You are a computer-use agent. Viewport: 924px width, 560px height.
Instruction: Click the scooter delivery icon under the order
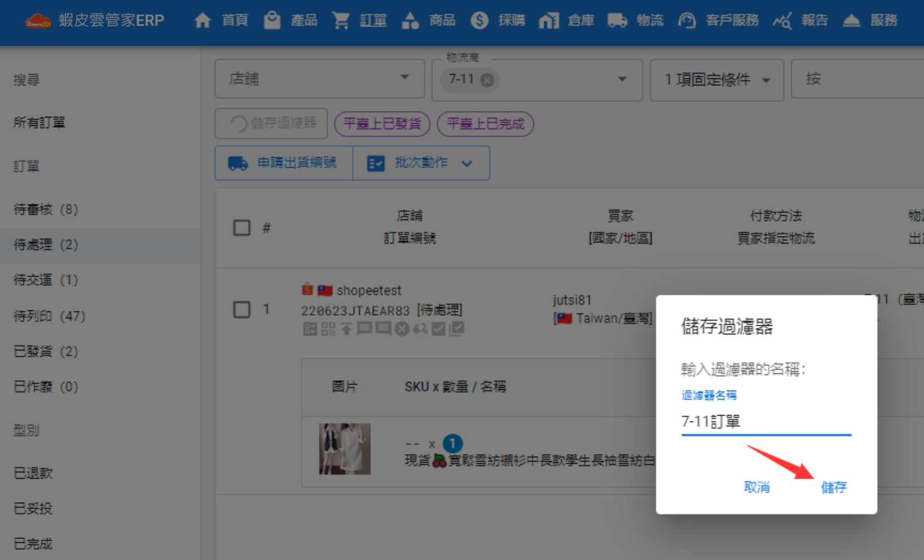420,329
